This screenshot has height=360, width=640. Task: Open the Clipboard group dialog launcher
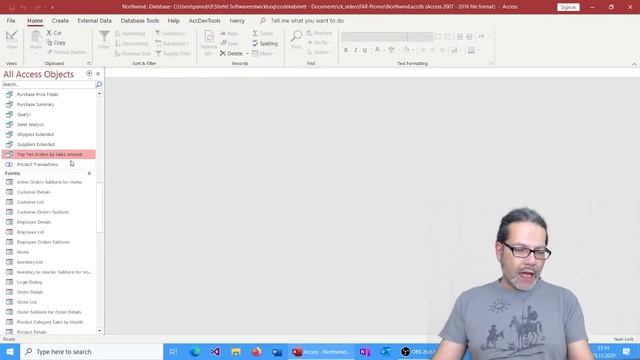(89, 64)
